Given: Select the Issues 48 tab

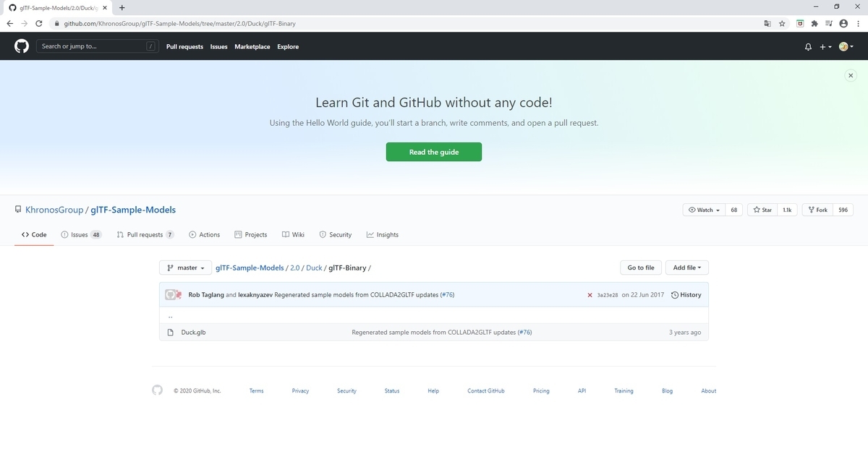Looking at the screenshot, I should click(x=81, y=235).
